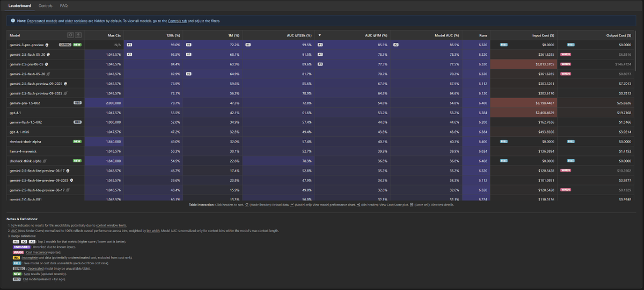
Task: Click the icon beside gemini-2.5-flash-lite-preview-09-2025
Action: [71, 180]
